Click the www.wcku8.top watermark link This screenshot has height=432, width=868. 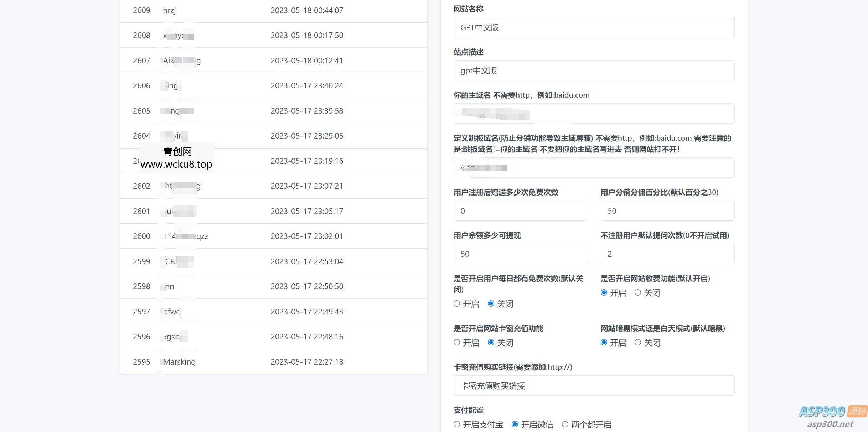coord(176,164)
